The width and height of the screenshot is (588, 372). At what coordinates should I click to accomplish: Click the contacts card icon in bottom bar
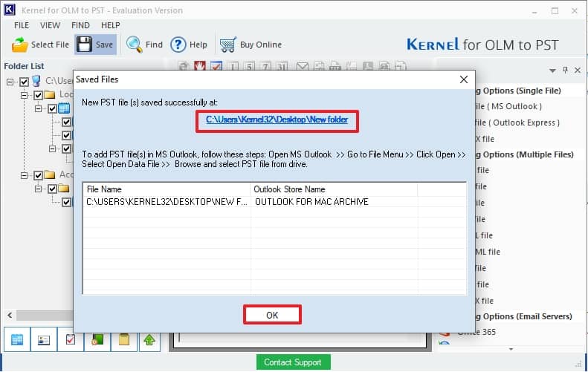(x=44, y=339)
